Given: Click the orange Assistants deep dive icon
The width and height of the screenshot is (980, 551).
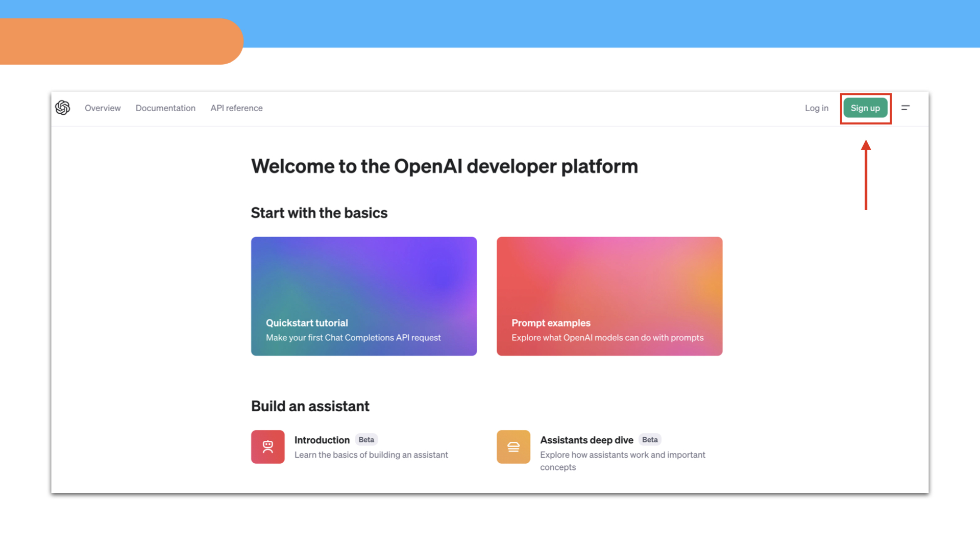Looking at the screenshot, I should (513, 447).
